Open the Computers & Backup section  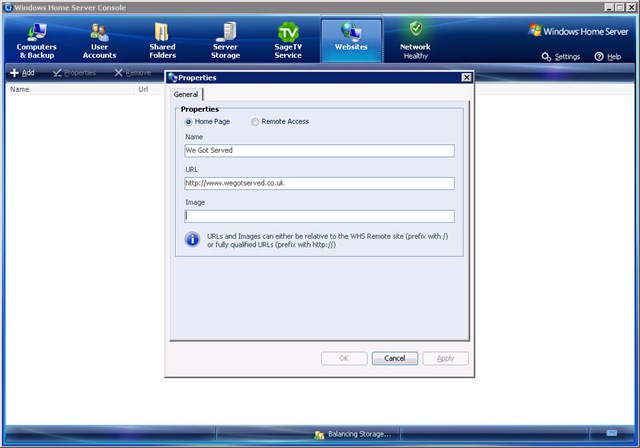(x=36, y=40)
